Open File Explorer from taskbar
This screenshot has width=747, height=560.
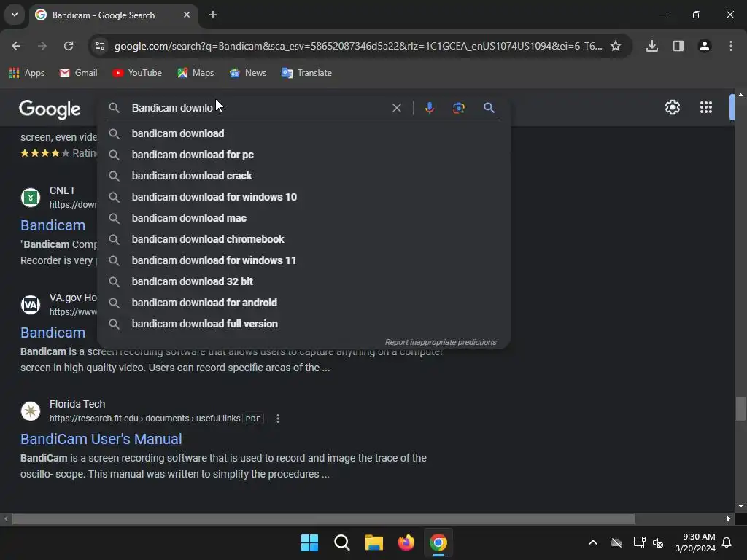[374, 542]
